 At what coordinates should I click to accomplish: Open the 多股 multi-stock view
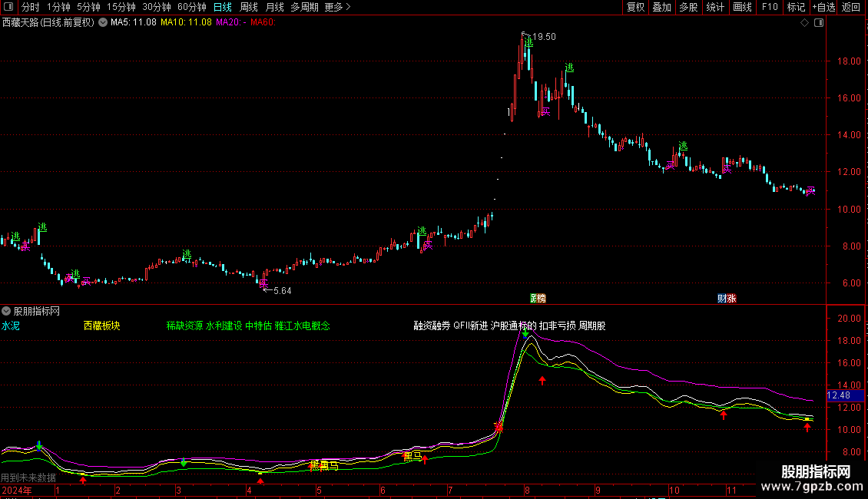(x=688, y=7)
